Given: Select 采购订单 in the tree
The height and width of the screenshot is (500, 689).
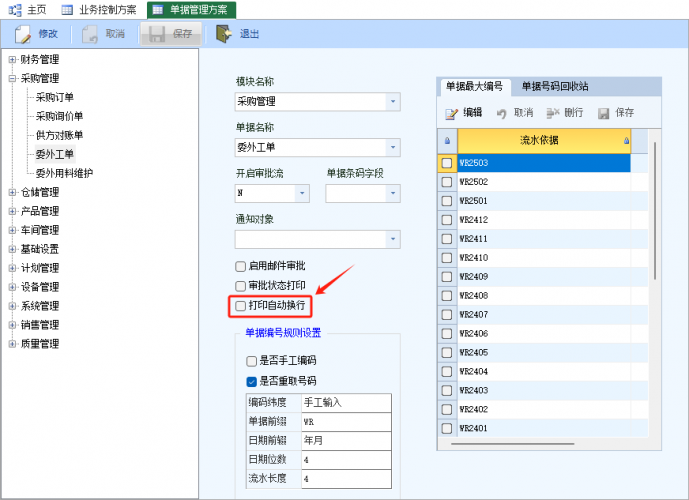Looking at the screenshot, I should click(54, 98).
